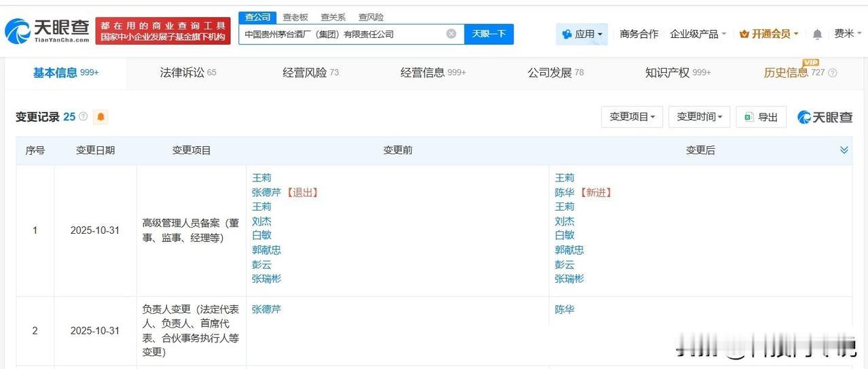The width and height of the screenshot is (868, 369).
Task: Click the 天眼查 logo in header
Action: click(x=46, y=31)
